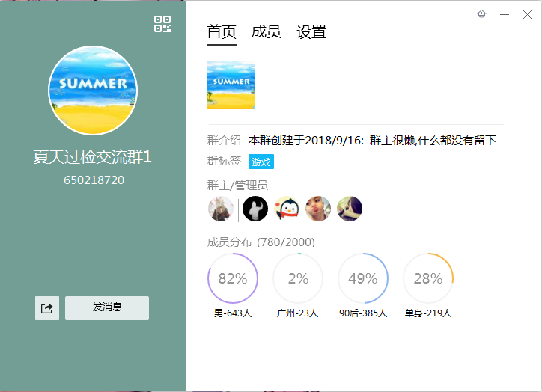This screenshot has width=542, height=392.
Task: Open the group owner's avatar
Action: 221,209
